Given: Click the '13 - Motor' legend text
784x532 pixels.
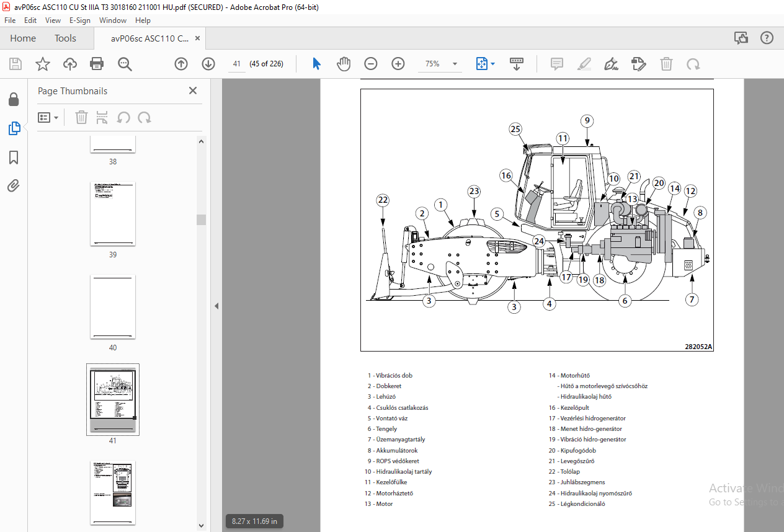Looking at the screenshot, I should (x=378, y=503).
